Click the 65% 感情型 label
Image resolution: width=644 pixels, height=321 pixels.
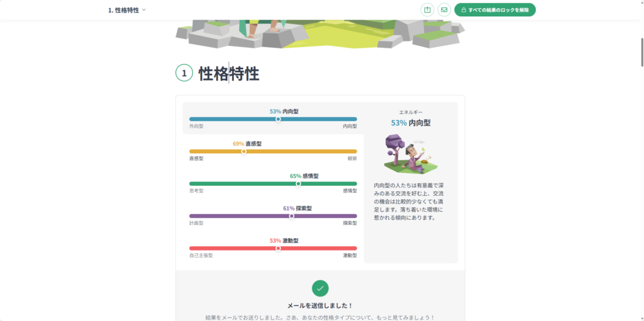(304, 176)
